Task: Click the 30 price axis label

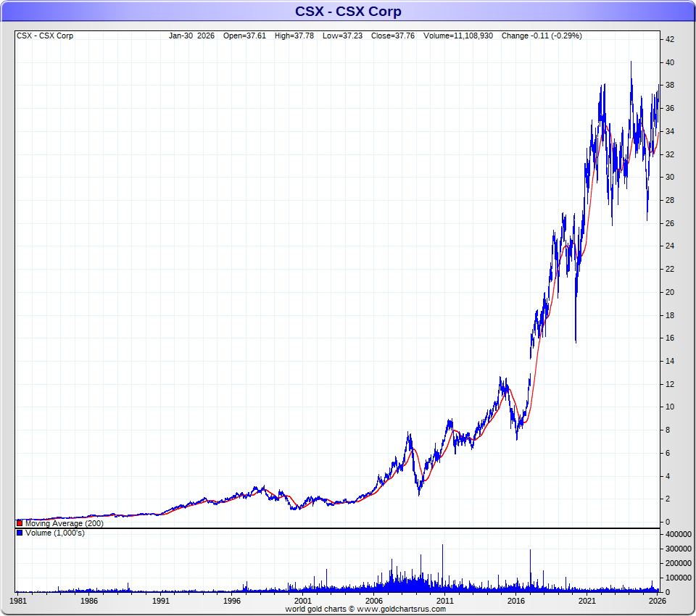Action: click(x=670, y=177)
